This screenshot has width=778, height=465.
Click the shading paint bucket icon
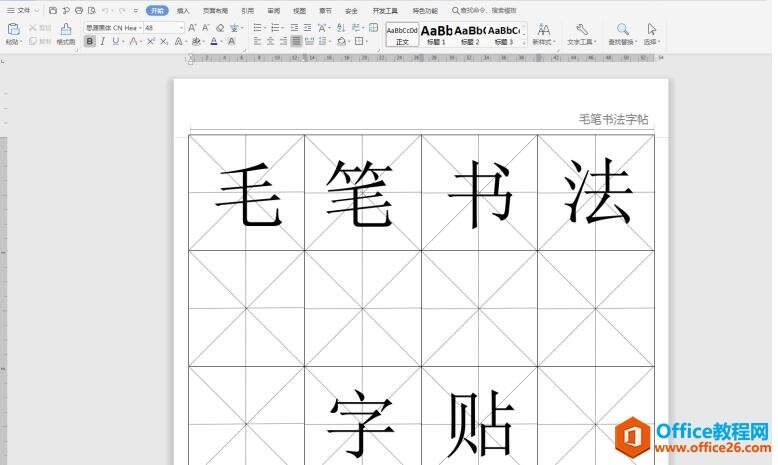[x=341, y=42]
